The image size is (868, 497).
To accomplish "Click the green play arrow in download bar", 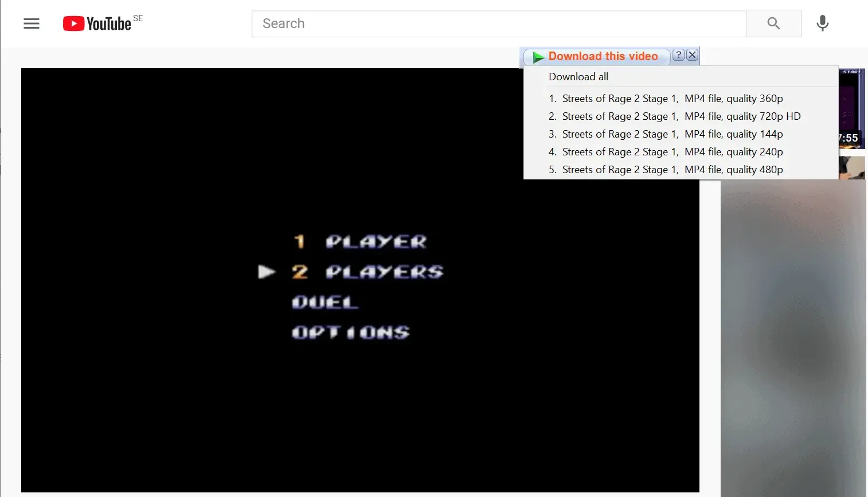I will click(x=538, y=57).
